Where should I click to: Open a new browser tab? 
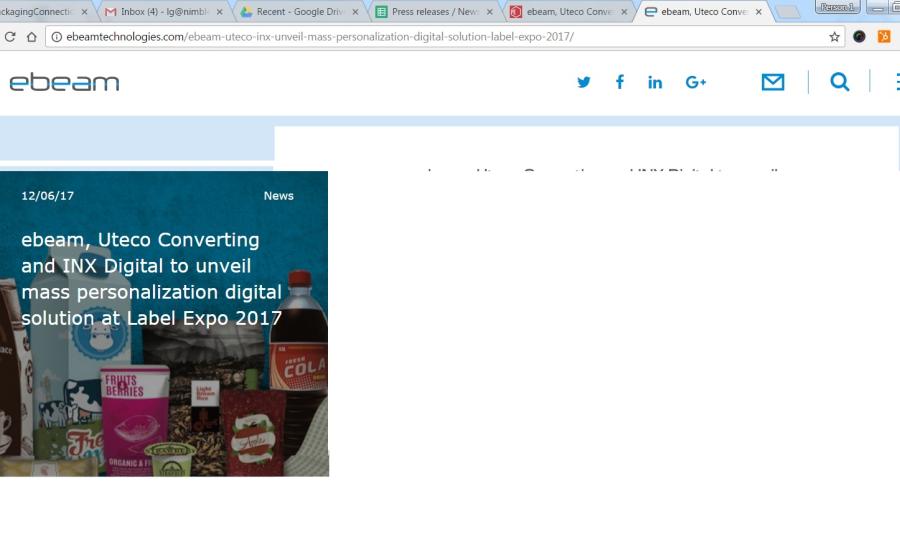pos(788,12)
